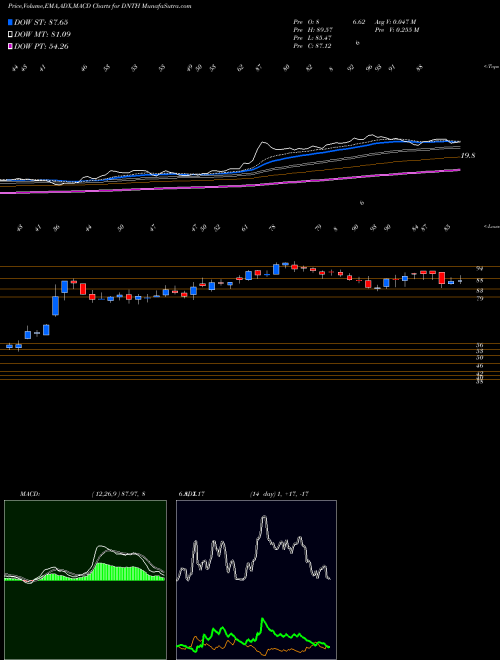The height and width of the screenshot is (660, 500).
Task: Click the white ADX line peak
Action: click(264, 517)
